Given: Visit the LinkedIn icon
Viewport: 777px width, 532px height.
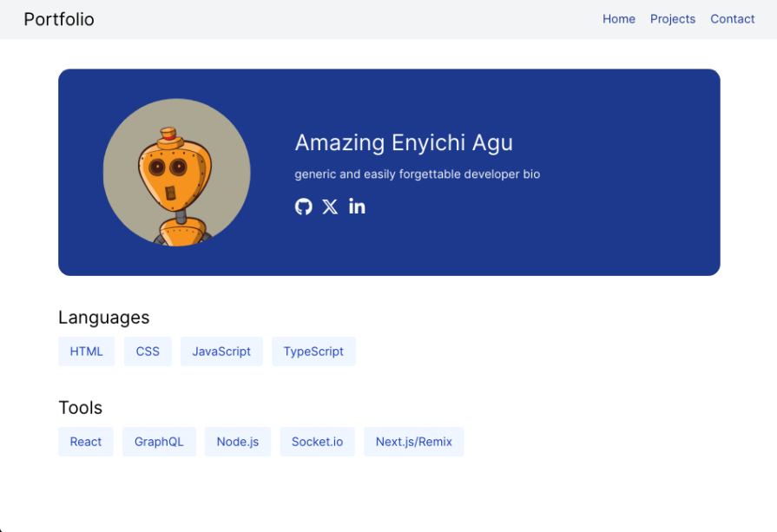Looking at the screenshot, I should 357,207.
